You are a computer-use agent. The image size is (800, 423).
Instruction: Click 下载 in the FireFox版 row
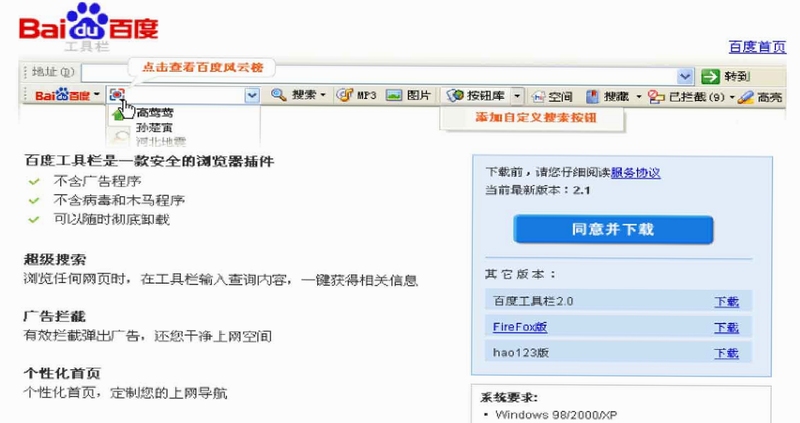(x=726, y=328)
